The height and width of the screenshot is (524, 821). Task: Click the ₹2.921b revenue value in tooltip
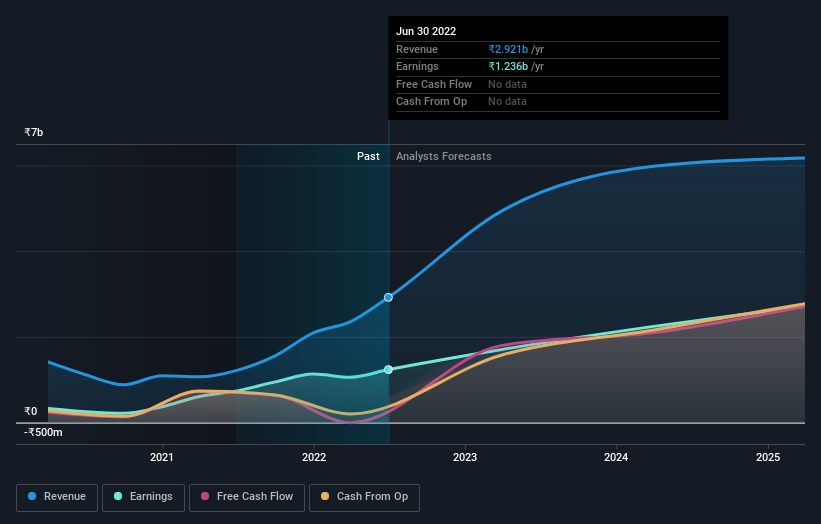tap(508, 49)
